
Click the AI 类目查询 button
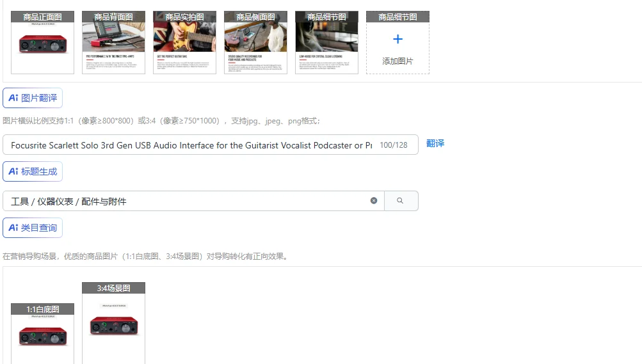33,228
